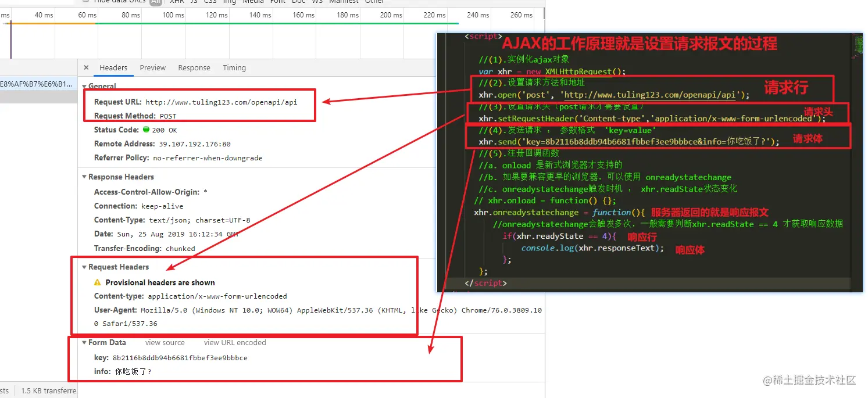Click the xhr.onreadystatechange function line
This screenshot has width=868, height=398.
point(559,212)
